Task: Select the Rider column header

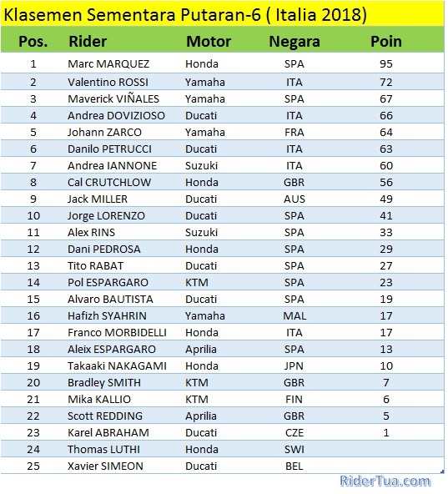Action: coord(88,41)
